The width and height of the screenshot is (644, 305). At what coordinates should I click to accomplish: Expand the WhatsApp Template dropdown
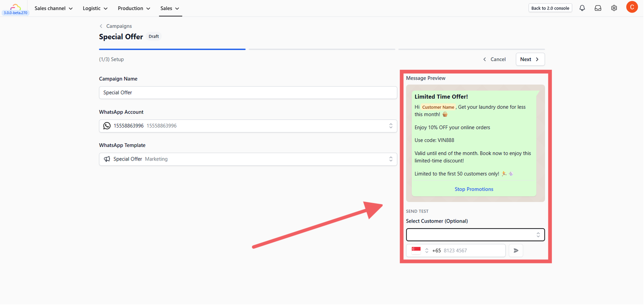(248, 159)
